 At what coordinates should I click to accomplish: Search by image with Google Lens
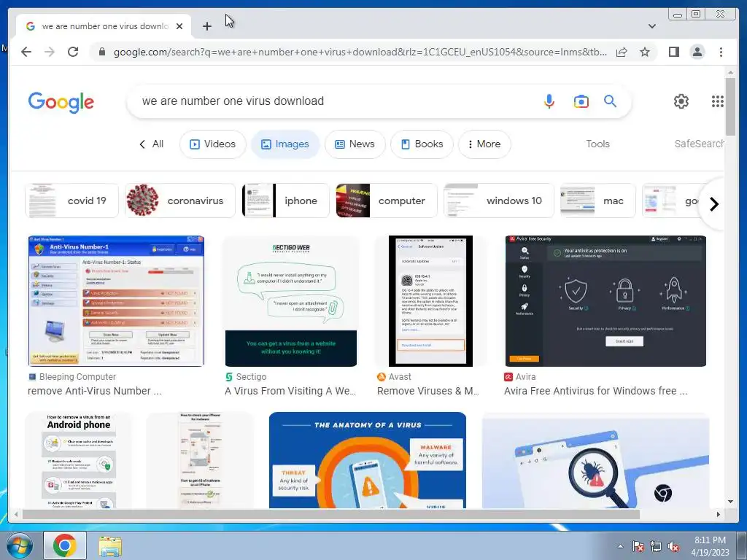[581, 101]
